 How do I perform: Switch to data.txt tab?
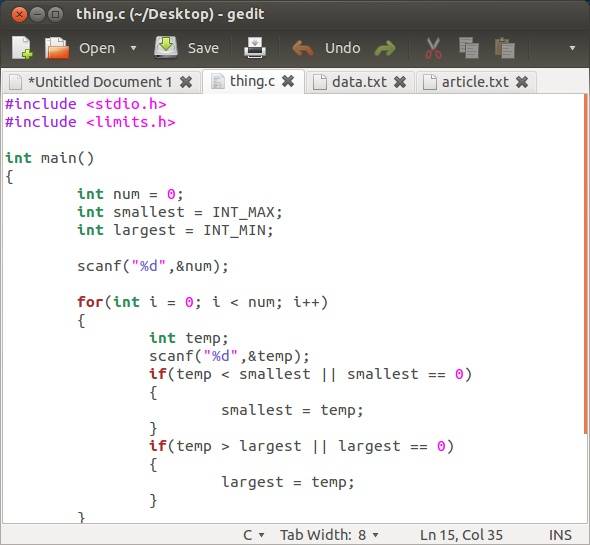point(359,82)
